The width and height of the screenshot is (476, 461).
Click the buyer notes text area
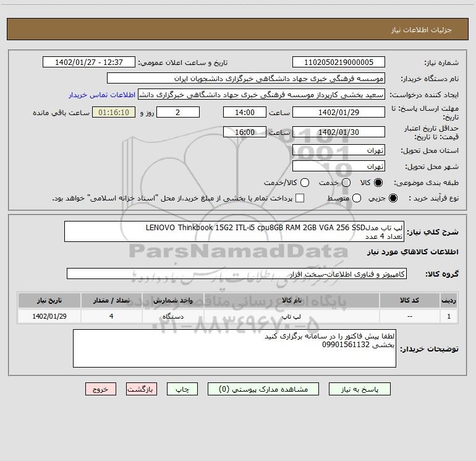tap(234, 348)
